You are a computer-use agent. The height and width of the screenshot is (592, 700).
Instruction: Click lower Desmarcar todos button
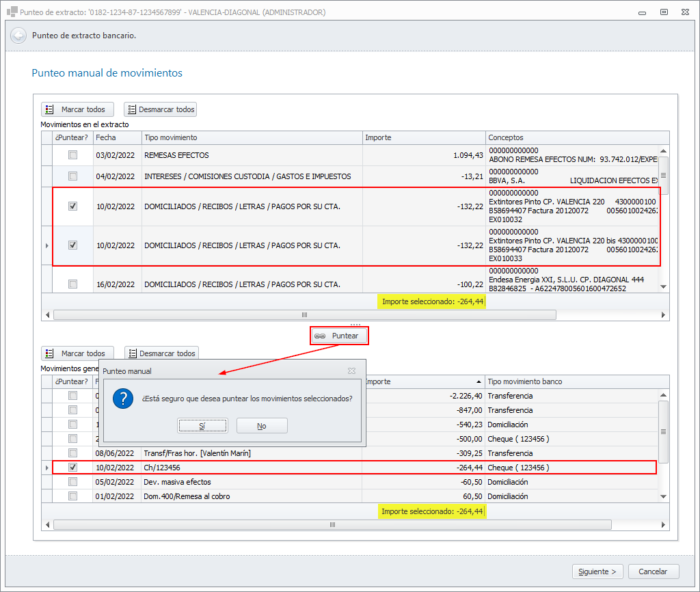click(x=161, y=353)
